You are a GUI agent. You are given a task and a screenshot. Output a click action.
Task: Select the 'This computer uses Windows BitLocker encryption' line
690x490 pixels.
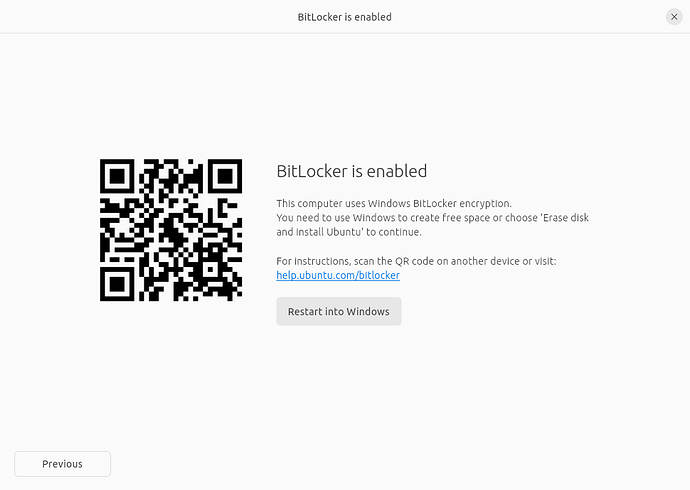click(394, 204)
